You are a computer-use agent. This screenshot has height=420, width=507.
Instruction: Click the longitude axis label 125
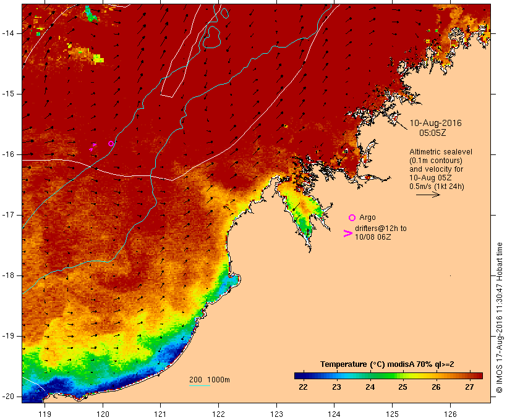(393, 414)
